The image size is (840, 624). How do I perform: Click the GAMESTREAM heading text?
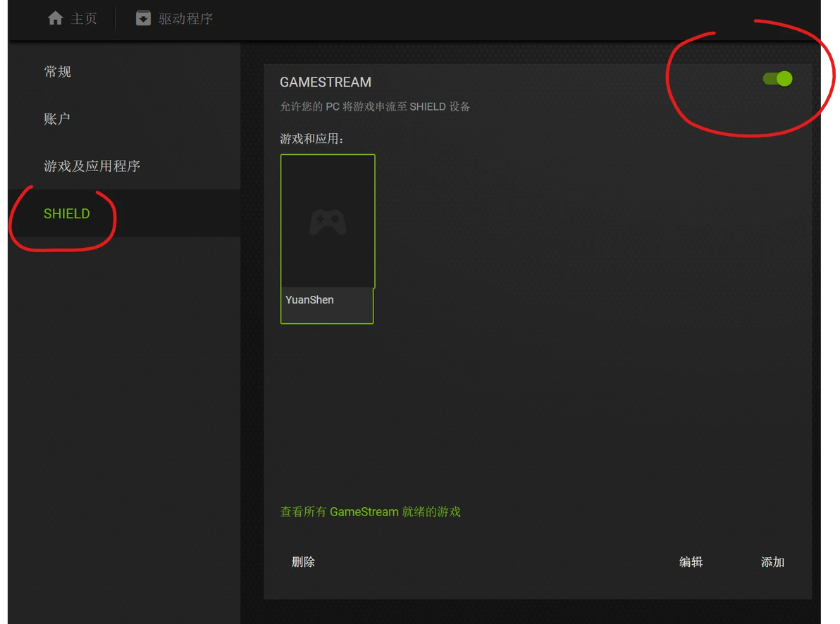[x=325, y=82]
